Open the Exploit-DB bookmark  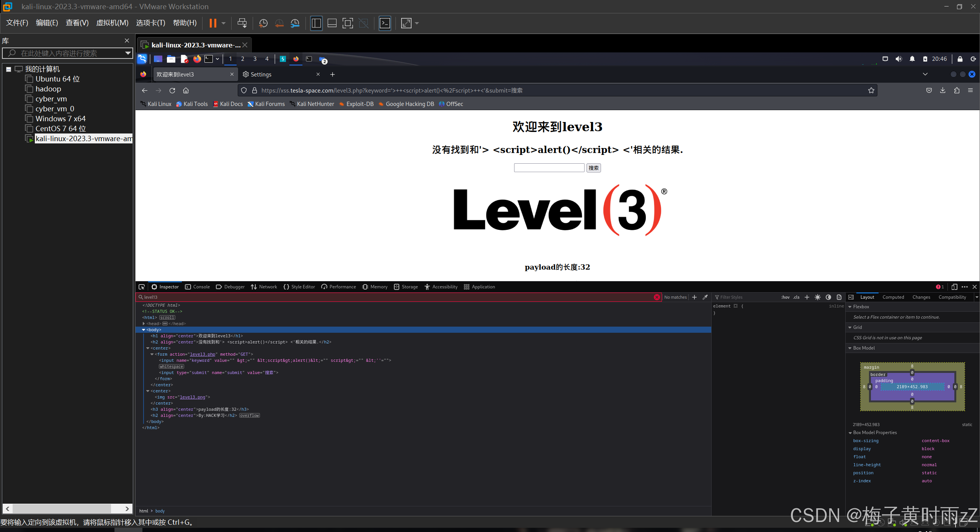356,104
